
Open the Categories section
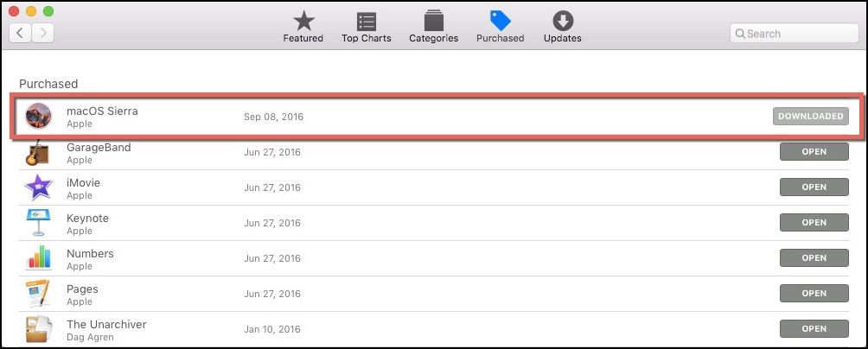pyautogui.click(x=433, y=28)
